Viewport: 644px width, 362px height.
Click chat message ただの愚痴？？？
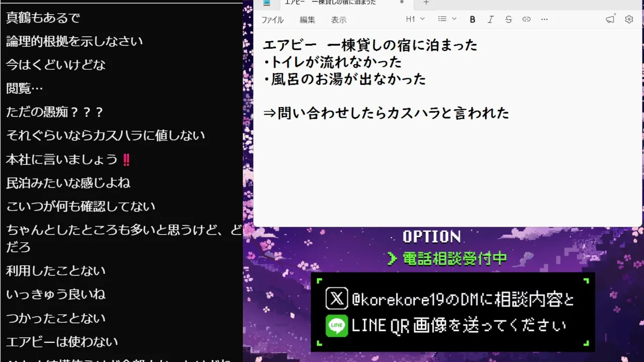(55, 112)
